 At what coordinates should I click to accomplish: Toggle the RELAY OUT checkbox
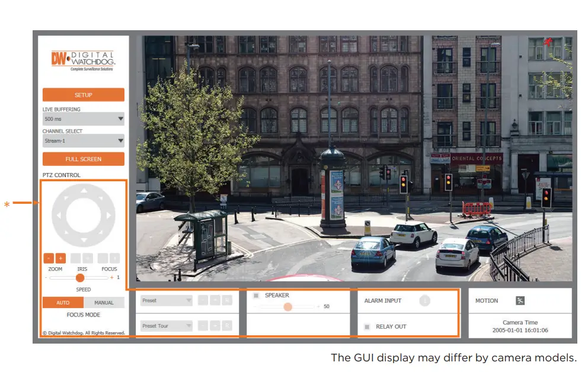[x=367, y=326]
